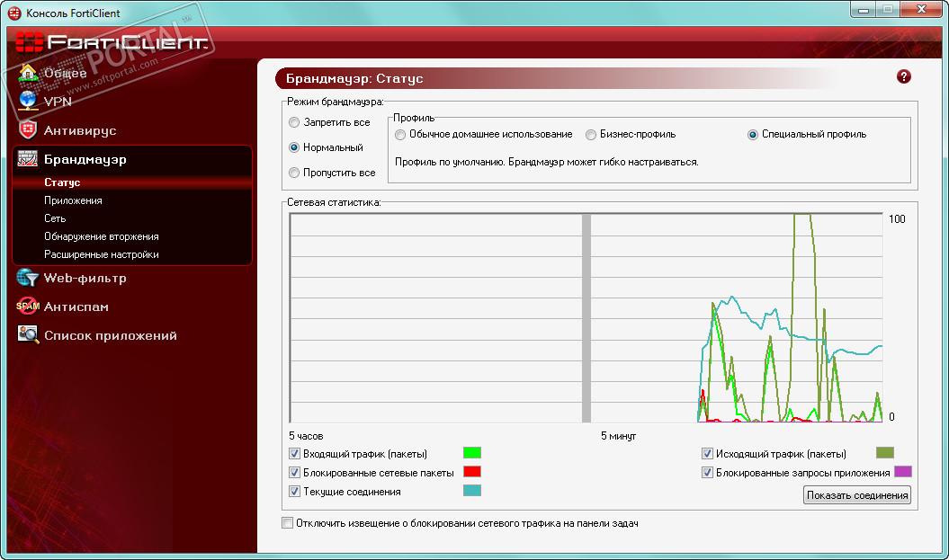The height and width of the screenshot is (560, 949).
Task: Click teal swatch for Текущие соединения
Action: 472,490
